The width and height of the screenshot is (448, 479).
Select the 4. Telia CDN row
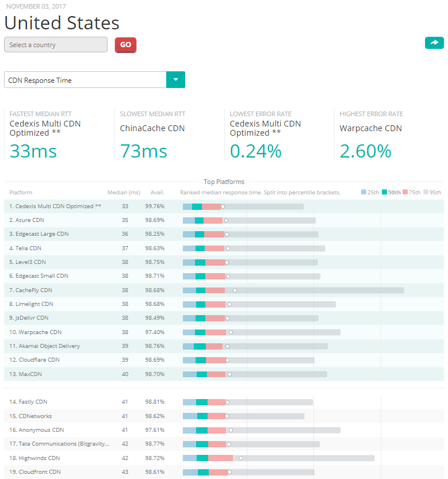point(224,248)
